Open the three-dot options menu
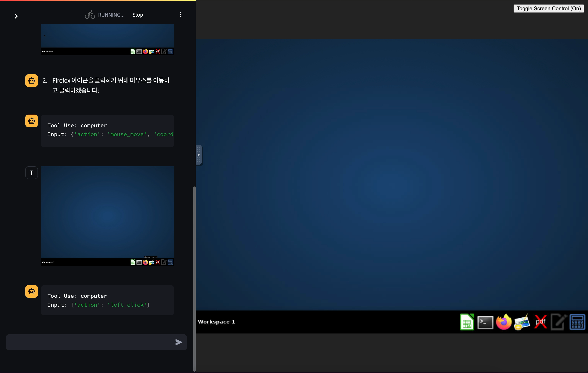The height and width of the screenshot is (373, 588). coord(180,15)
